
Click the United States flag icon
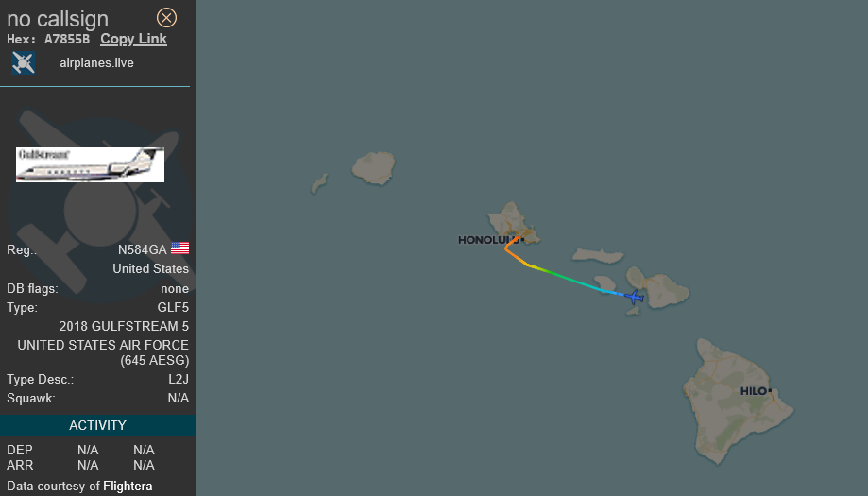pyautogui.click(x=179, y=248)
